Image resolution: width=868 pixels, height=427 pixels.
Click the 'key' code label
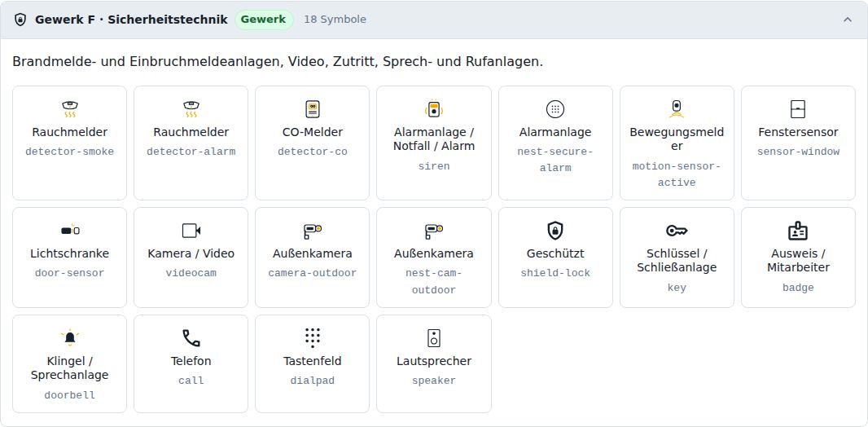coord(677,288)
